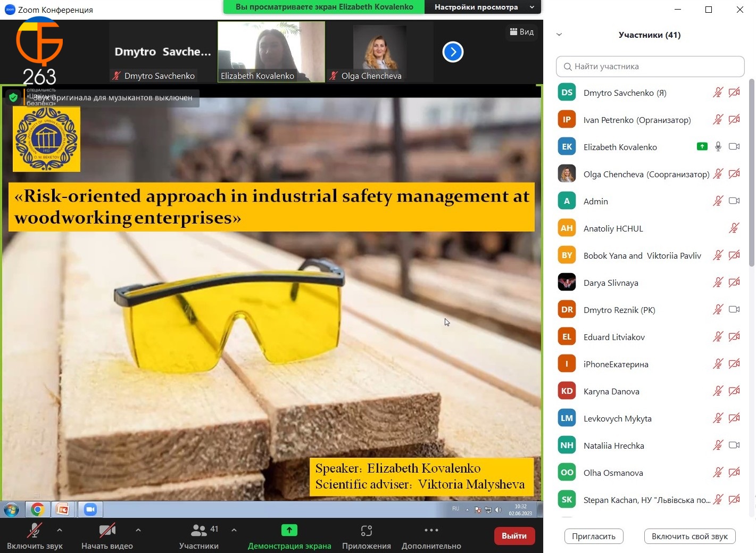Click the Admin participant name
This screenshot has height=553, width=756.
coord(596,202)
